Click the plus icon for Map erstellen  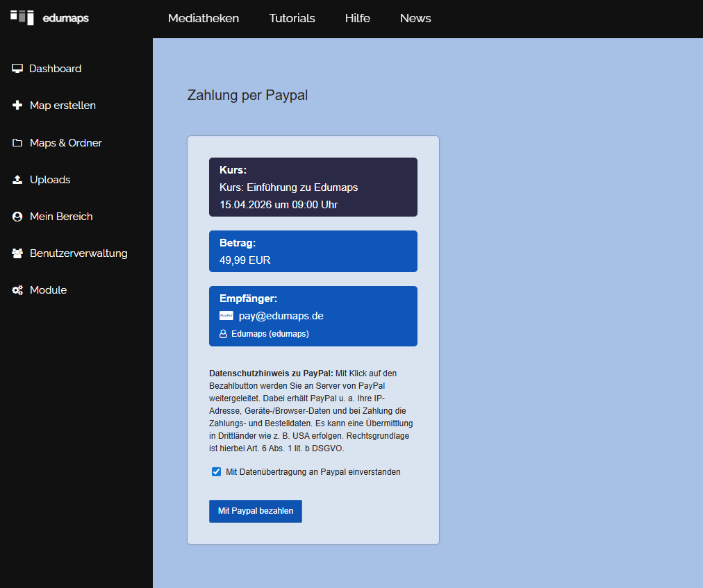coord(17,106)
